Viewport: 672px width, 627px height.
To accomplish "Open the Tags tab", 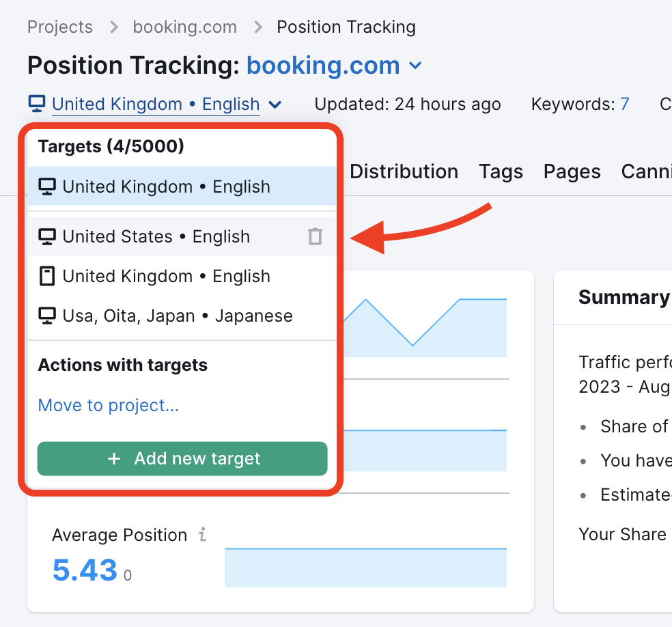I will click(501, 172).
